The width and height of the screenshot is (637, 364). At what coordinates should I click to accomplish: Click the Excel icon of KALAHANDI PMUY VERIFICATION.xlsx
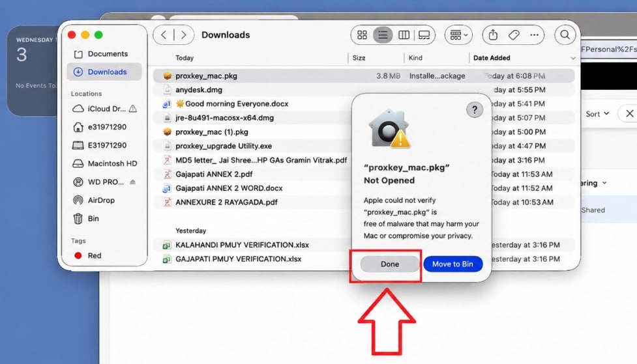167,245
